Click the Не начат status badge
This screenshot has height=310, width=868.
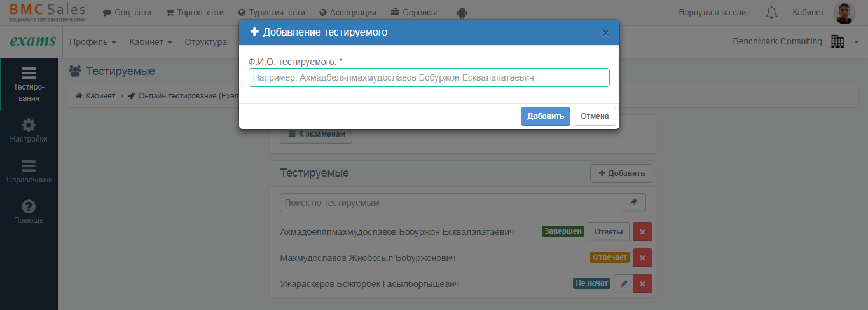pos(591,283)
